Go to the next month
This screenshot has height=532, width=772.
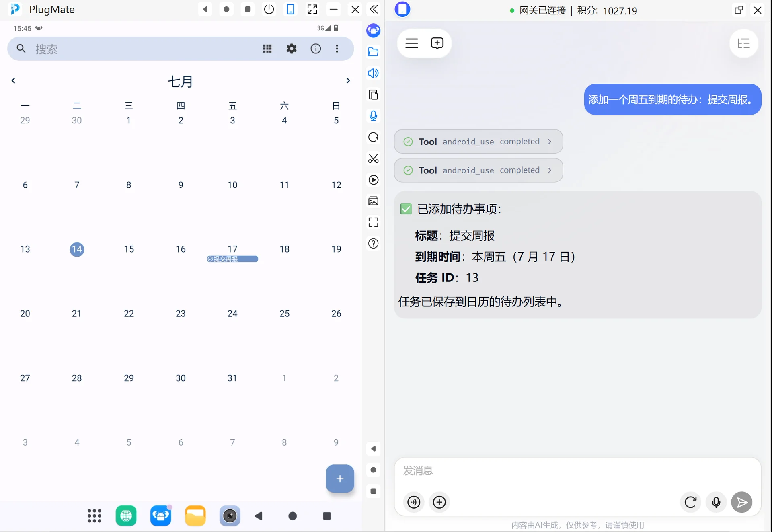point(348,80)
